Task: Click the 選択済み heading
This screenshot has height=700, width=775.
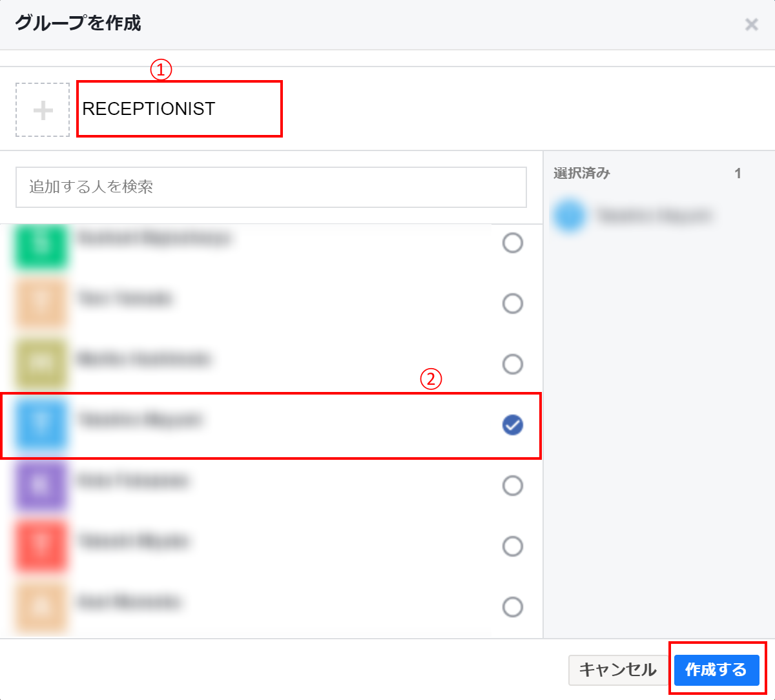Action: (x=582, y=173)
